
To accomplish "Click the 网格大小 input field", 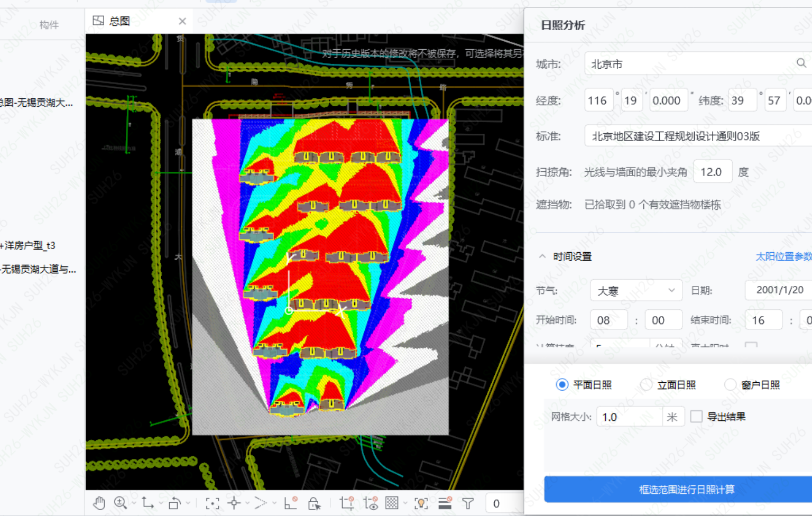I will [x=629, y=417].
